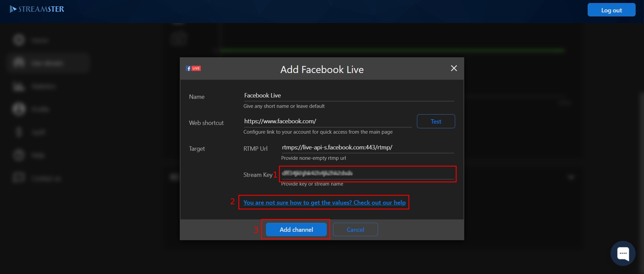The image size is (644, 274).
Task: Close the Add Facebook Live dialog
Action: [x=454, y=68]
